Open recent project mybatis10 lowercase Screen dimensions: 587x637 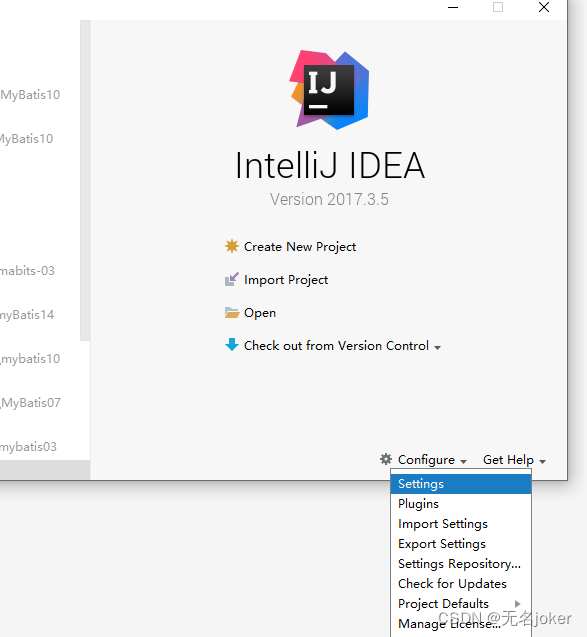[x=30, y=359]
